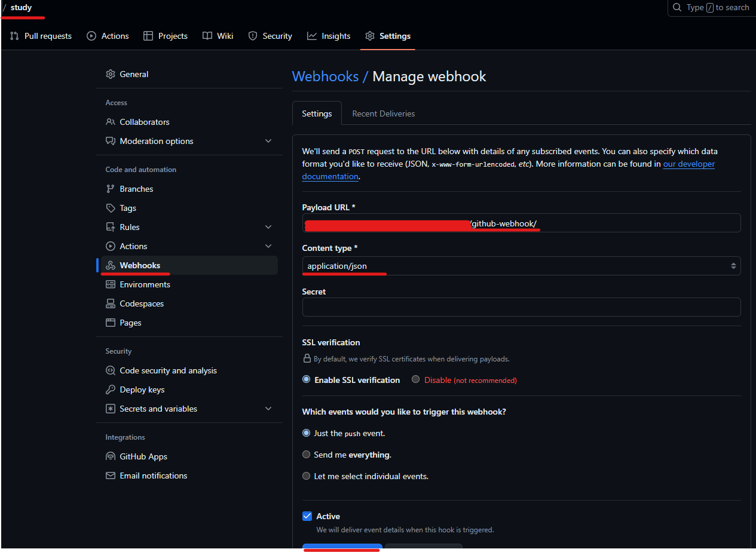Choose Send me everything option

(x=307, y=455)
